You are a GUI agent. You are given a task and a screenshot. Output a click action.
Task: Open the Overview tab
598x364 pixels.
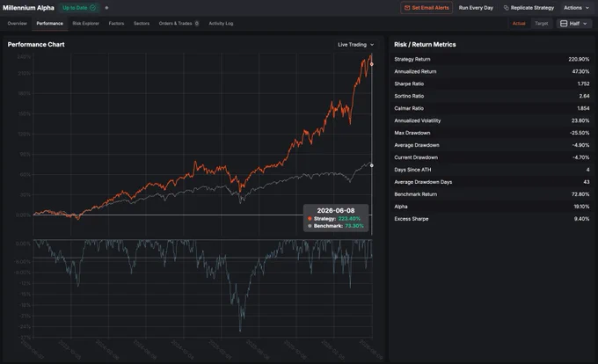pyautogui.click(x=18, y=23)
